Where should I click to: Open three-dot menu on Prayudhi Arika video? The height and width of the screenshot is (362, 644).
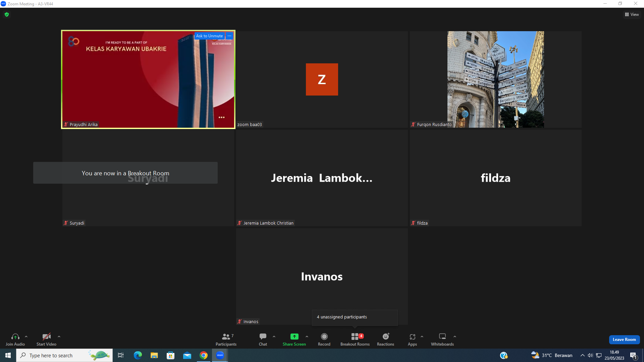coord(222,117)
